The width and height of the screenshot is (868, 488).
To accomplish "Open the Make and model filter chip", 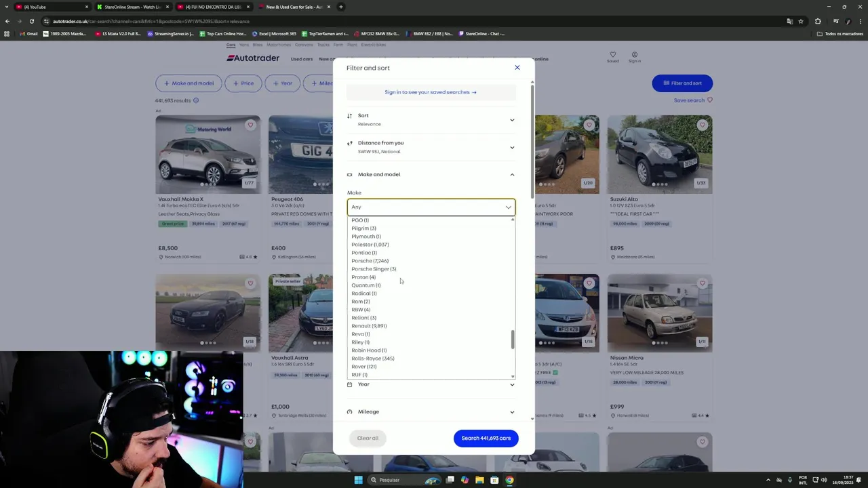I will tap(189, 83).
